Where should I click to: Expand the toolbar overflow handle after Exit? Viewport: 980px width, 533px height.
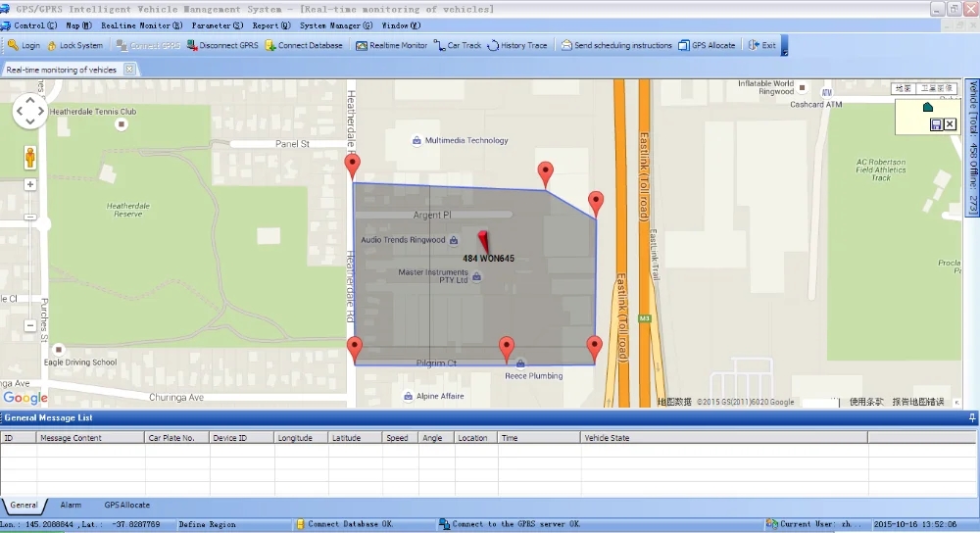[x=784, y=46]
